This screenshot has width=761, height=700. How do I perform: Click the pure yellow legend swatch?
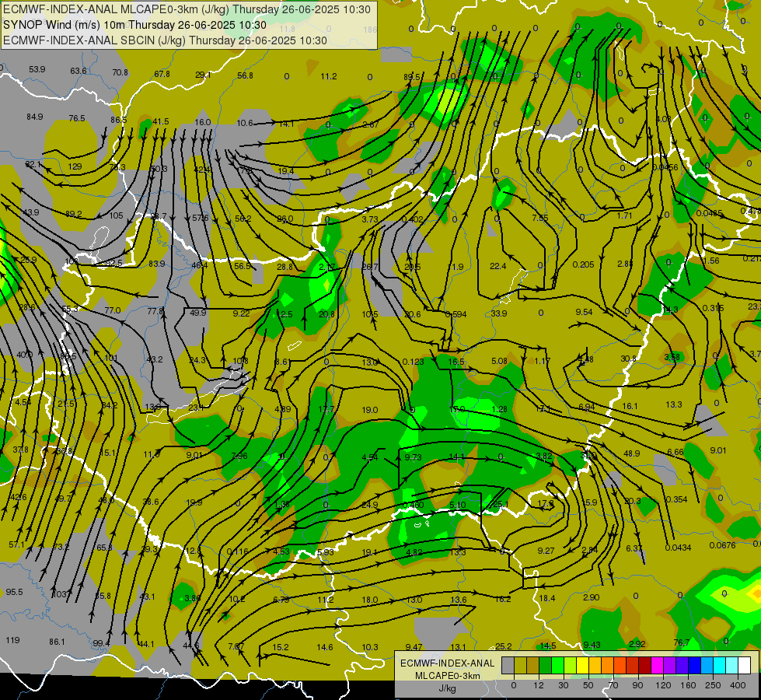tap(583, 665)
